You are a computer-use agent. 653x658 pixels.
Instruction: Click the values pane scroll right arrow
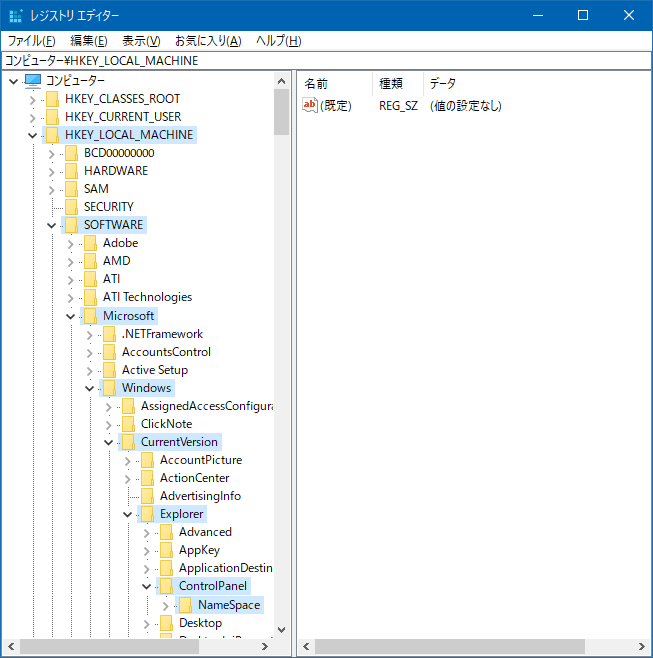[642, 647]
